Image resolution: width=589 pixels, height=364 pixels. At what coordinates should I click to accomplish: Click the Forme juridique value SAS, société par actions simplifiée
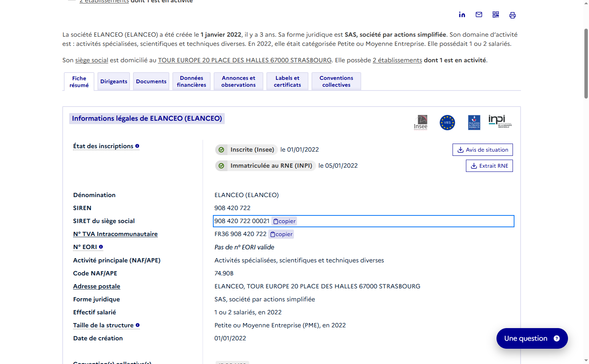click(x=265, y=299)
